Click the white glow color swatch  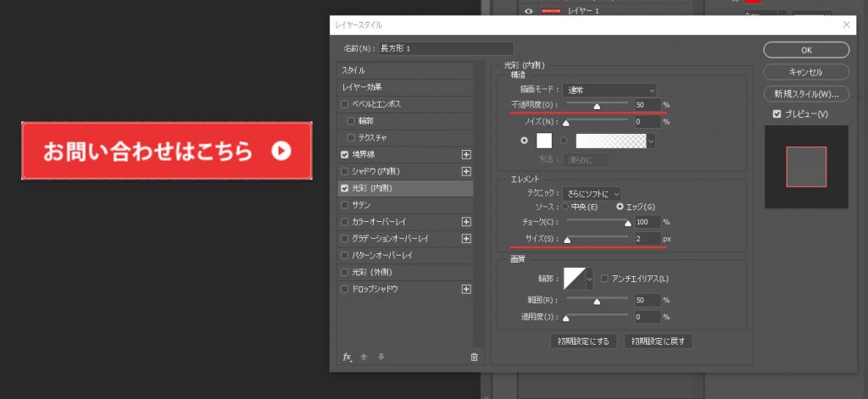pos(543,141)
